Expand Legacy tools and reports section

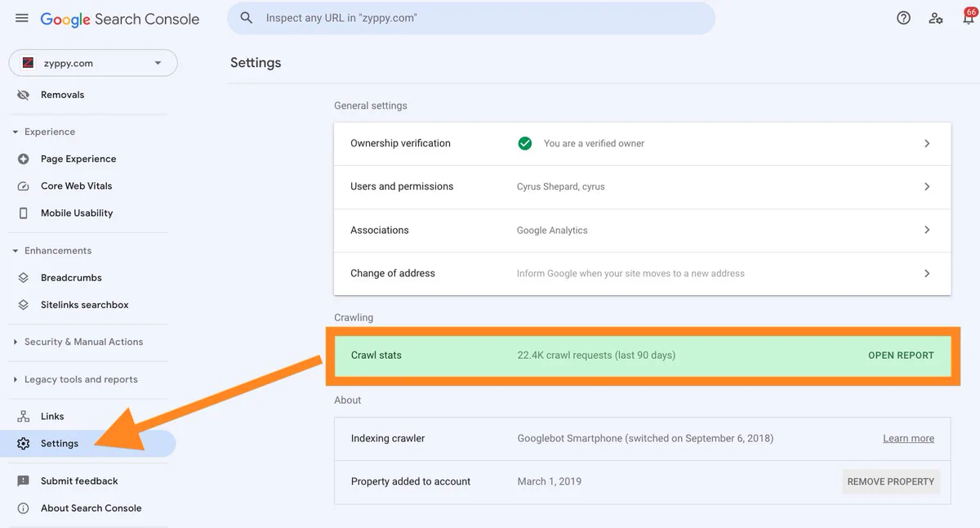(x=15, y=379)
